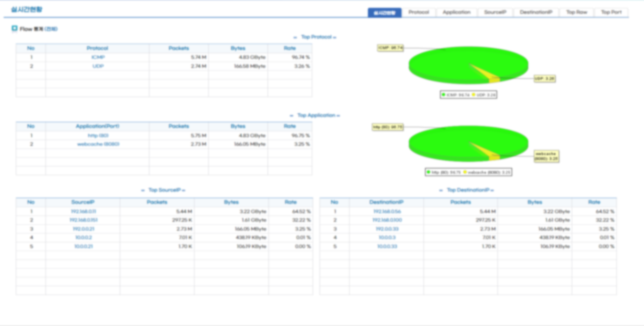This screenshot has width=644, height=326.
Task: Go to the DestinationIP tab
Action: [536, 12]
